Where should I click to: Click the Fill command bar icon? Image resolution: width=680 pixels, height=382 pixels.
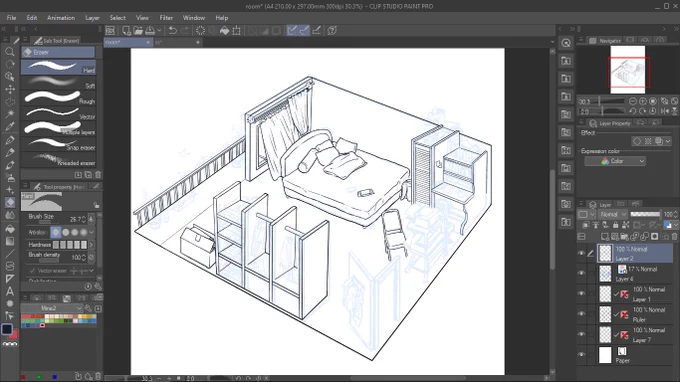[x=224, y=30]
